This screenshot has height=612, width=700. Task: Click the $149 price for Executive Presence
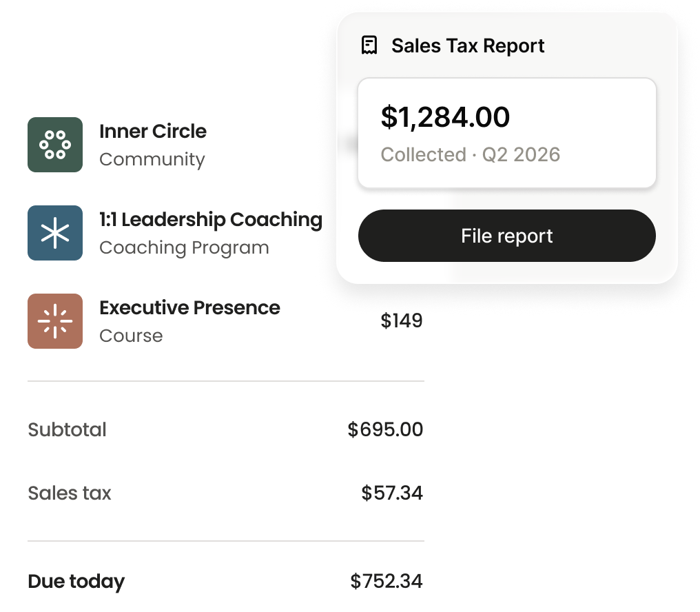[402, 320]
